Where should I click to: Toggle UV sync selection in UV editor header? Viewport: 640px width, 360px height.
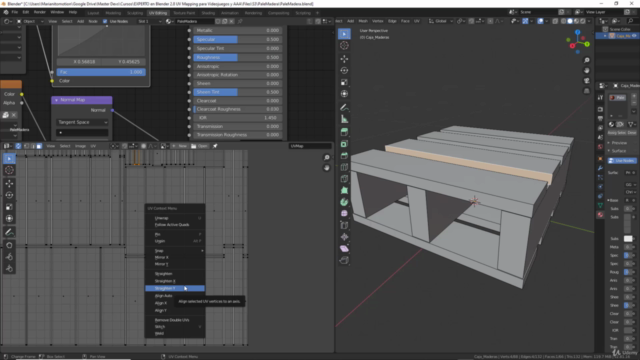point(18,146)
